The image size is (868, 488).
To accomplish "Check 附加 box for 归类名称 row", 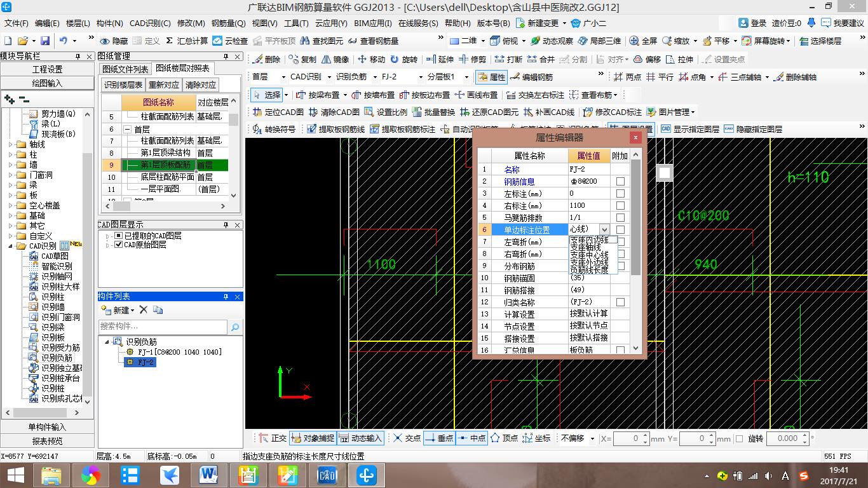I will point(620,302).
